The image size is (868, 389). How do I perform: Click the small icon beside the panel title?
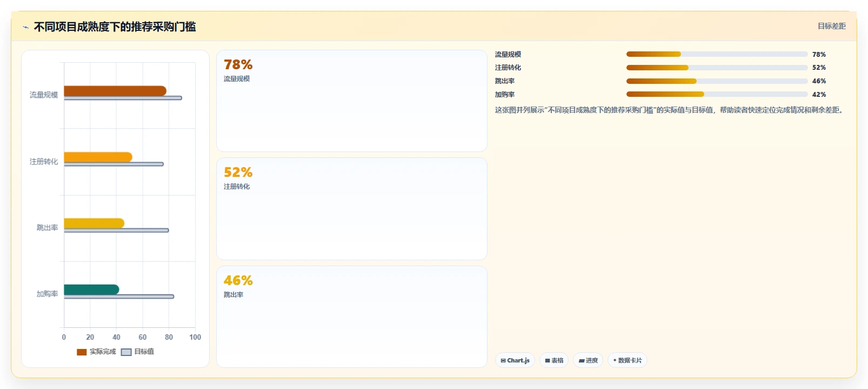tap(25, 27)
